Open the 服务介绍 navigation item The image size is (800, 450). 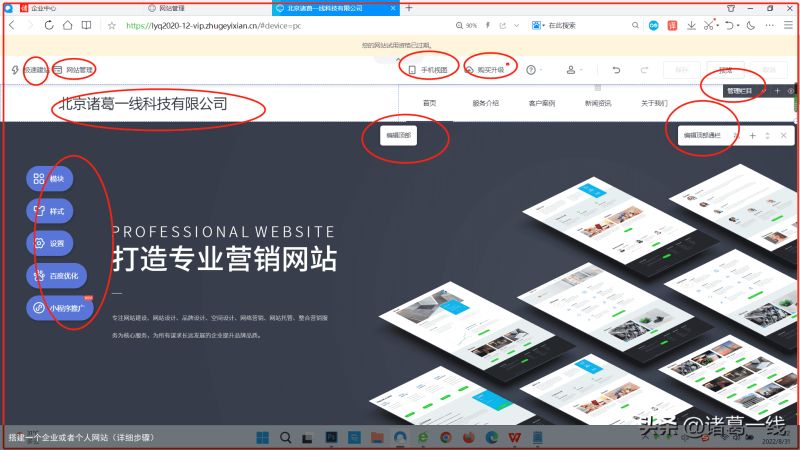point(485,103)
